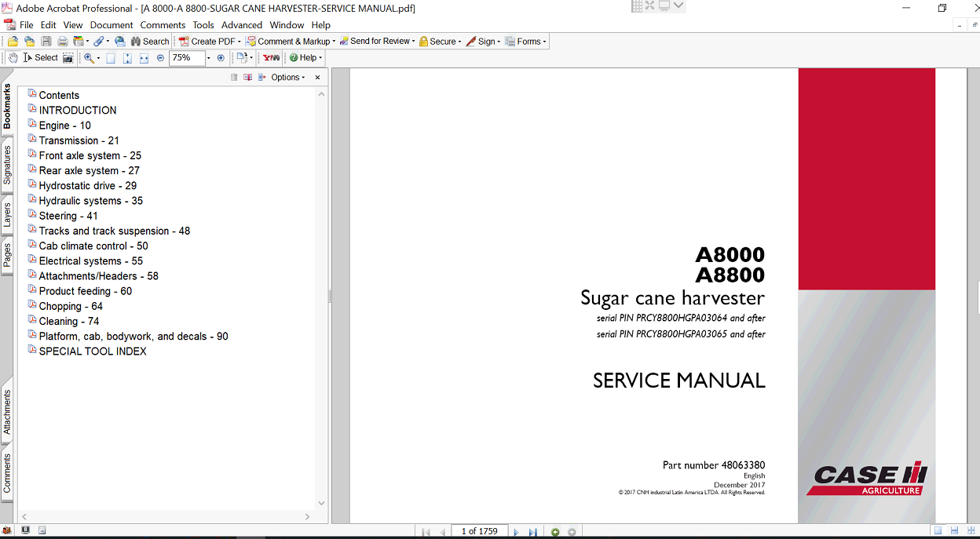
Task: Toggle the Pages side panel
Action: click(x=7, y=255)
